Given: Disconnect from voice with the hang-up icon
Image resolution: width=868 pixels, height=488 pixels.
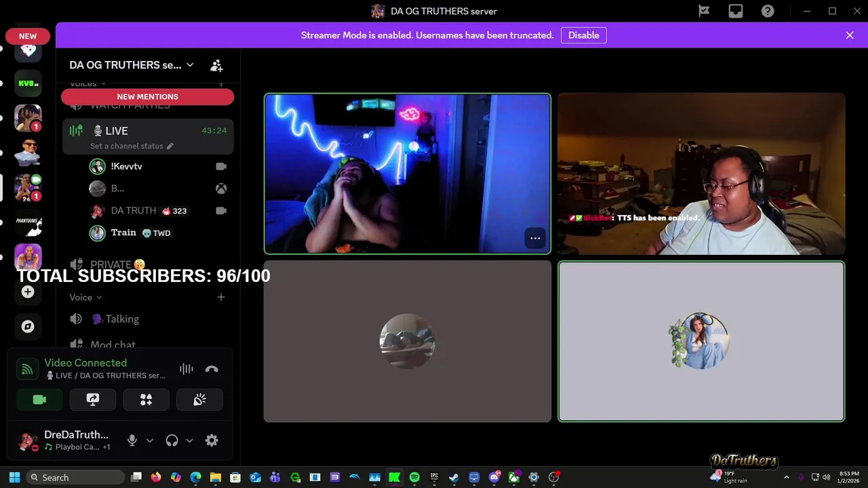Looking at the screenshot, I should pyautogui.click(x=212, y=369).
